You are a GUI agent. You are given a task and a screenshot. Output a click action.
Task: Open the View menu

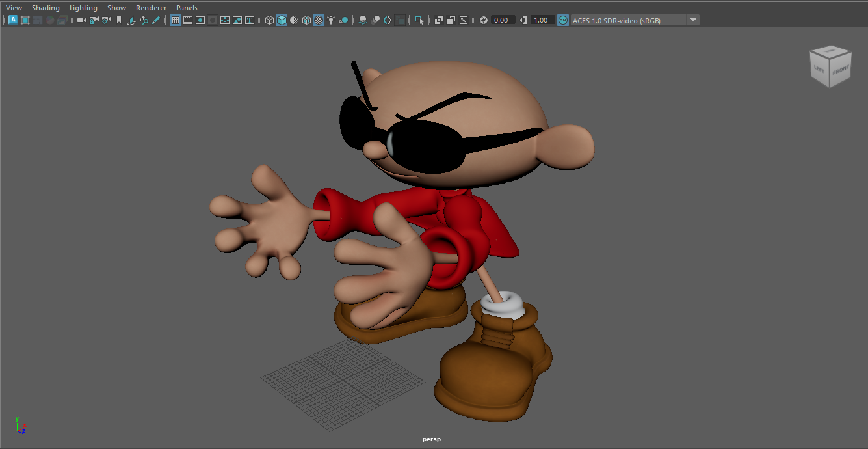coord(14,8)
